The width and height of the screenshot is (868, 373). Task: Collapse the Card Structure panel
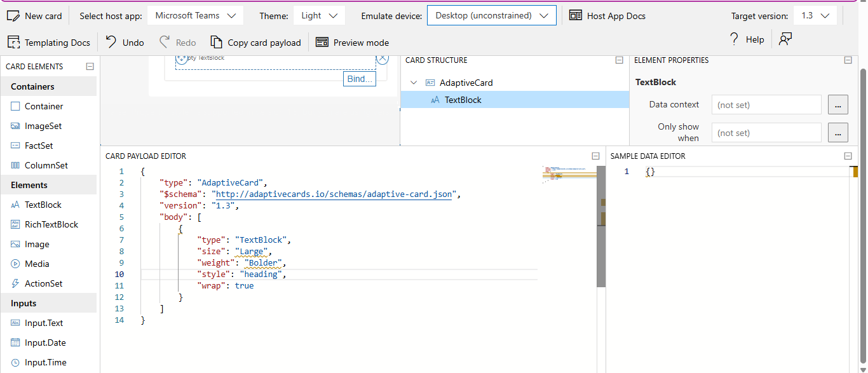(x=619, y=60)
